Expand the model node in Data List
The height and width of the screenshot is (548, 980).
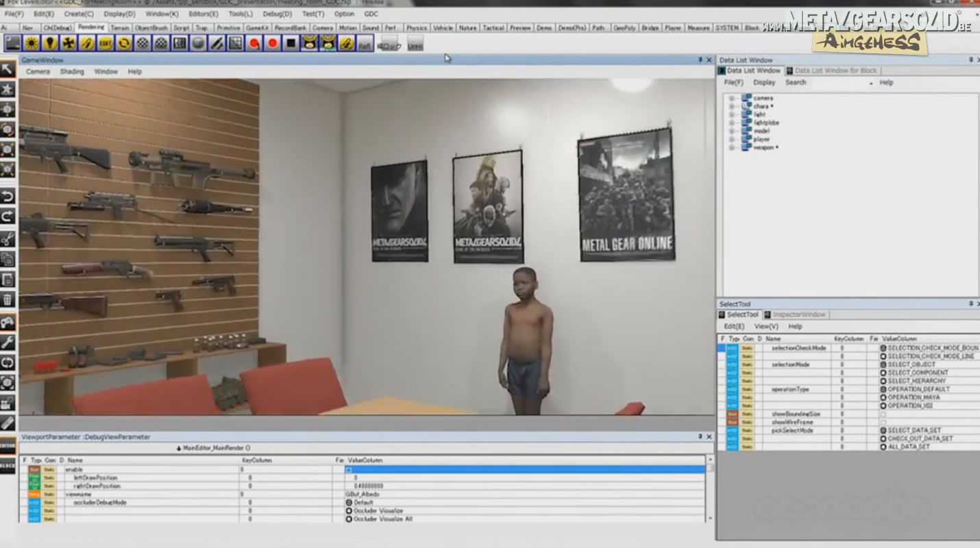[x=731, y=131]
